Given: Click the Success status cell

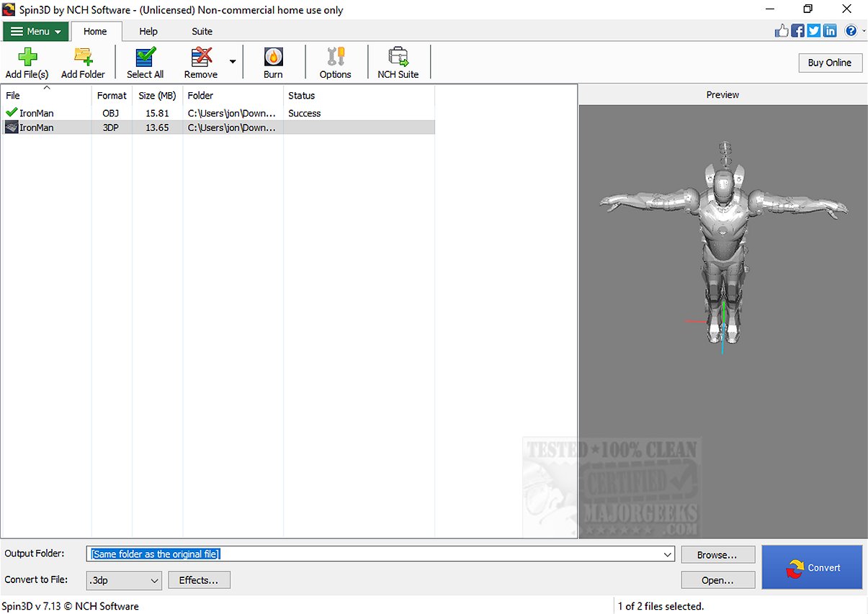Looking at the screenshot, I should pos(304,113).
